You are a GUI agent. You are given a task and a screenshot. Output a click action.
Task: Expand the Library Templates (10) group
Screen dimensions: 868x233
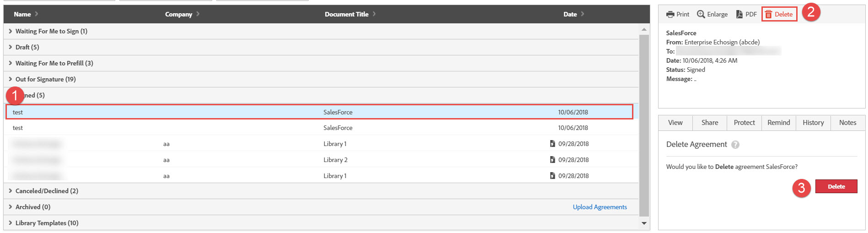click(11, 223)
